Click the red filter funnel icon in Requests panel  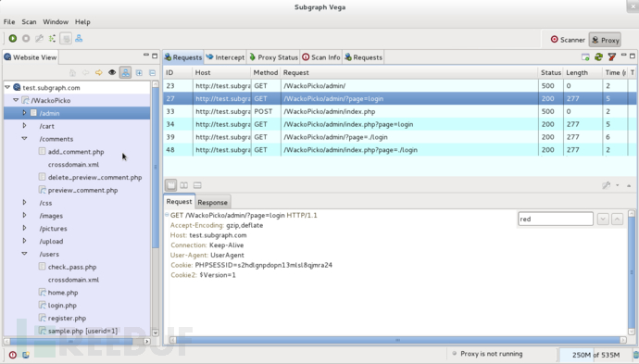coord(611,57)
